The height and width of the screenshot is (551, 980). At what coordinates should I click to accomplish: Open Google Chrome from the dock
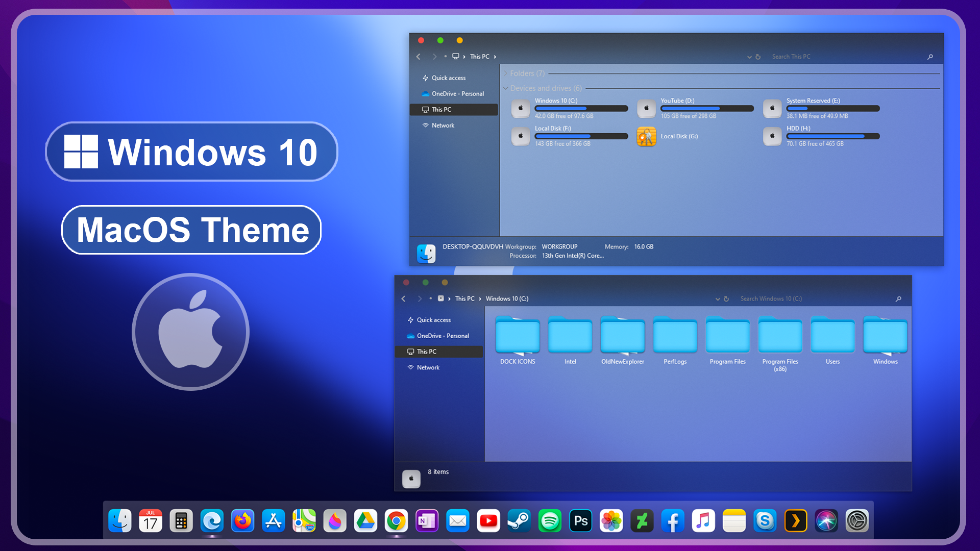396,521
